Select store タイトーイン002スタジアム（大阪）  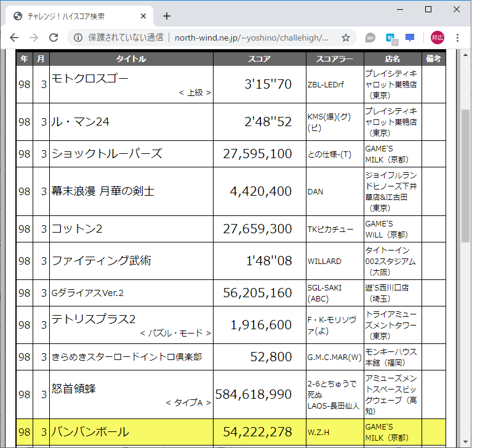(x=390, y=261)
